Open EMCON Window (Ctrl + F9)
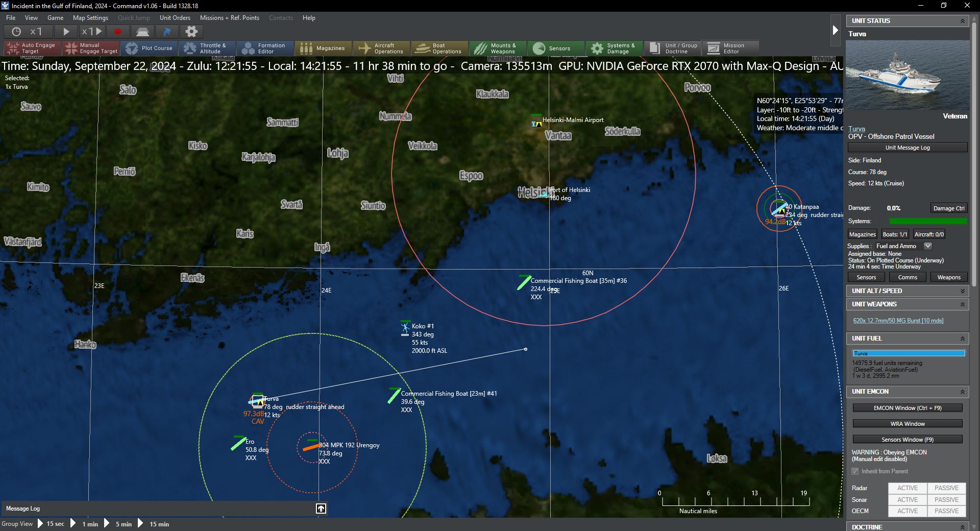Screen dimensions: 980x531 click(908, 408)
